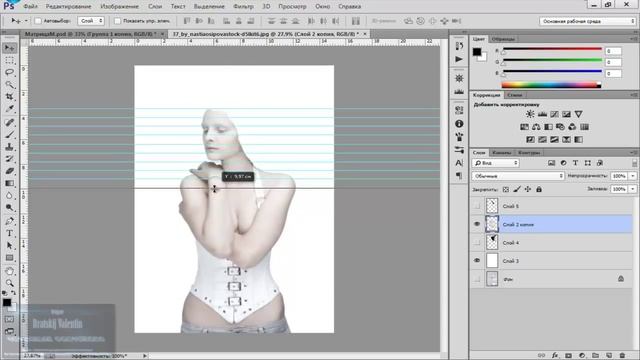The width and height of the screenshot is (640, 360).
Task: Select the Hand tool
Action: coord(9,271)
